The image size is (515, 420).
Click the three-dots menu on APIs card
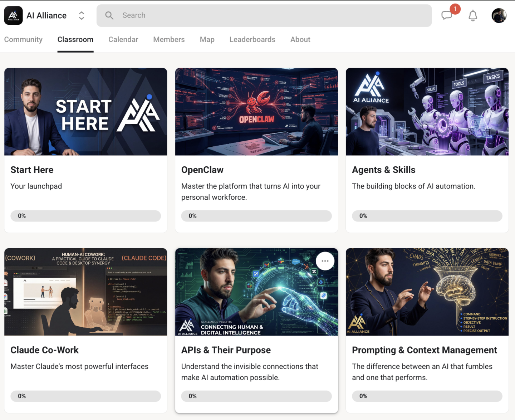[325, 261]
